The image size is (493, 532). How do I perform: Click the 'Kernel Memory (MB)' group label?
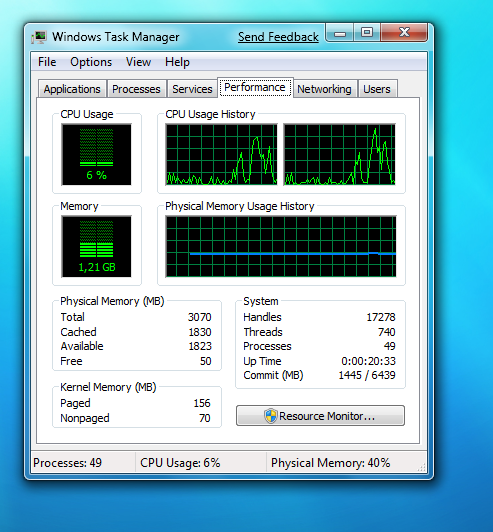108,387
